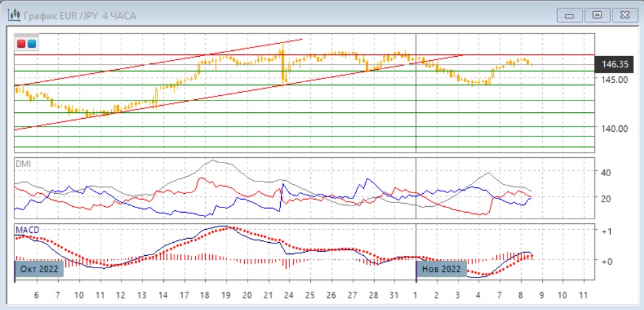Image resolution: width=644 pixels, height=310 pixels.
Task: Click the Ноя 2022 month marker
Action: (x=442, y=269)
